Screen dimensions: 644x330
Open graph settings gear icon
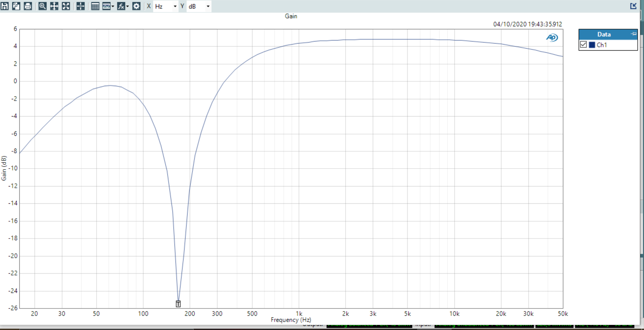coord(136,6)
